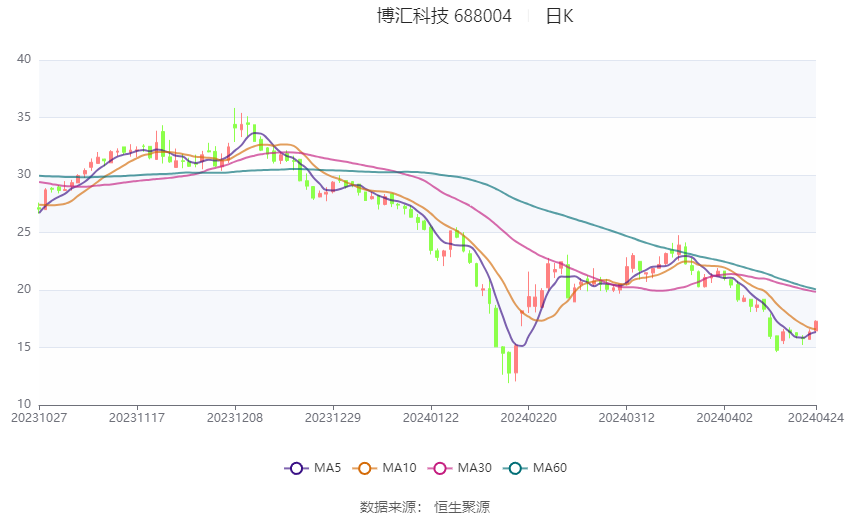Click the 博汇科技 688004 chart title
The width and height of the screenshot is (850, 517).
coord(444,16)
